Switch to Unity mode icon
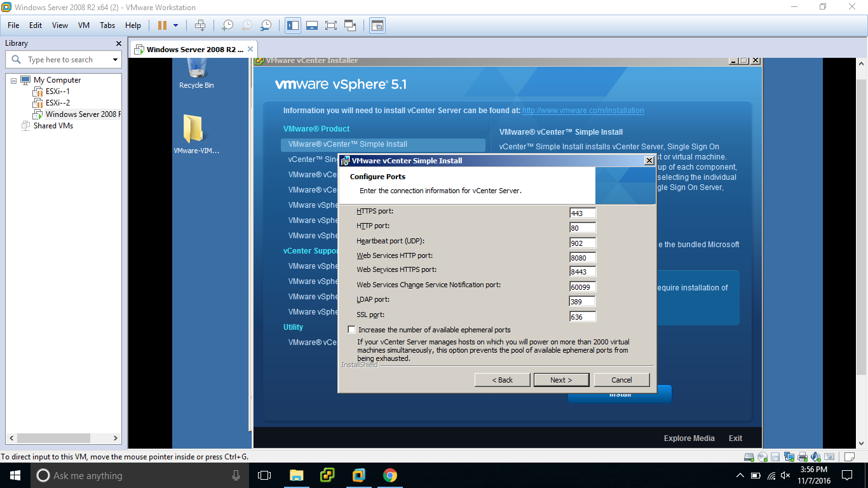Viewport: 868px width, 488px height. coord(350,25)
